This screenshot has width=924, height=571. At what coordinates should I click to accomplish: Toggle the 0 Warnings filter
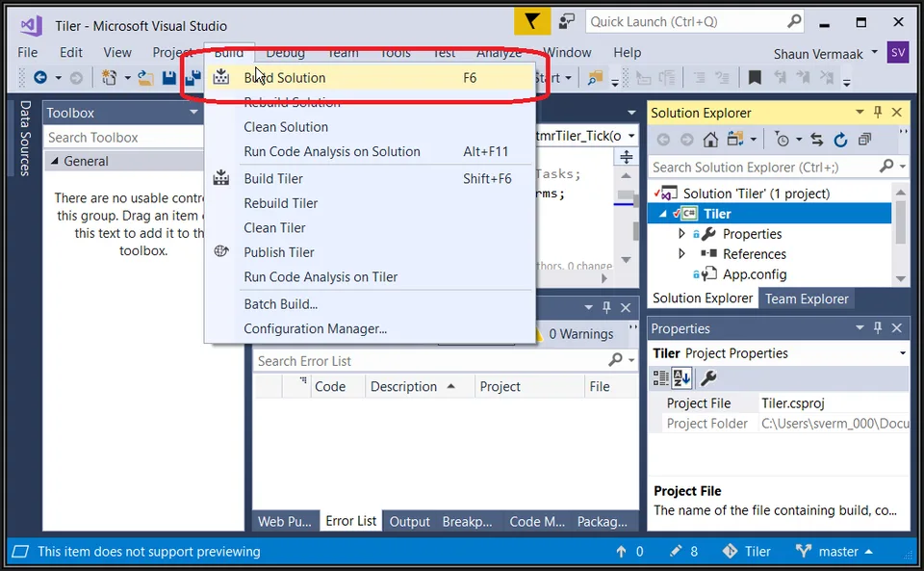574,333
